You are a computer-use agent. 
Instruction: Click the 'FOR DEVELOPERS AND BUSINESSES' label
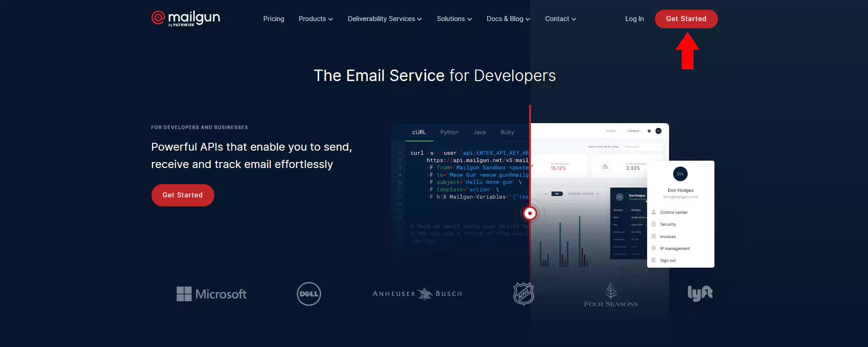(199, 127)
